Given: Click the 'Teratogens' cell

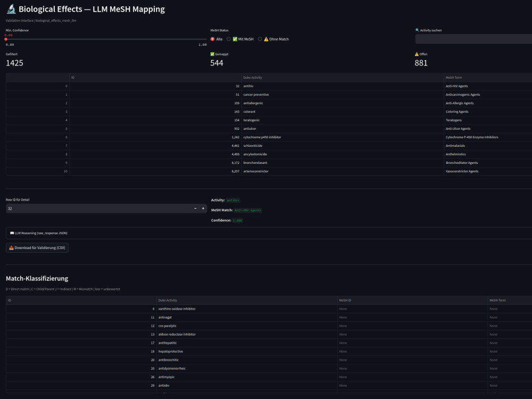Looking at the screenshot, I should (x=488, y=120).
